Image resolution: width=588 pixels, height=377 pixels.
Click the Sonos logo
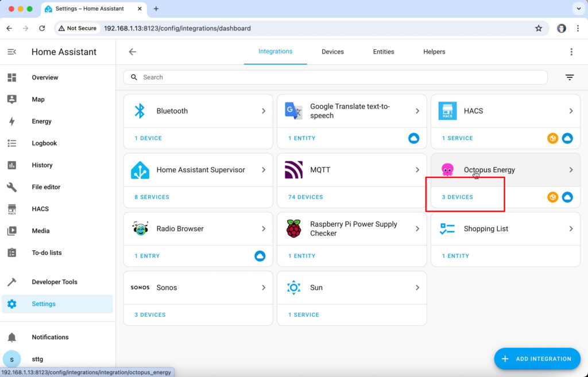click(140, 287)
